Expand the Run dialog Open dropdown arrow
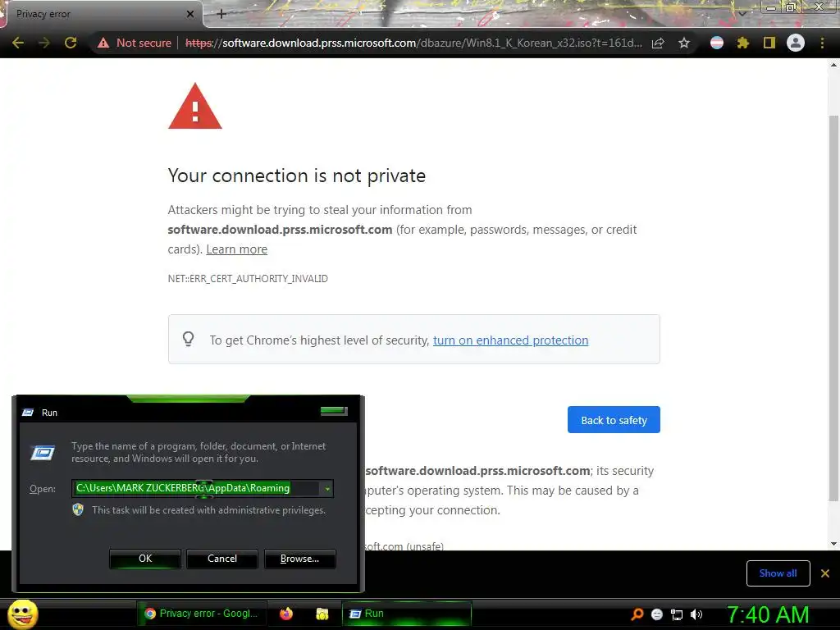The height and width of the screenshot is (630, 840). [x=327, y=489]
